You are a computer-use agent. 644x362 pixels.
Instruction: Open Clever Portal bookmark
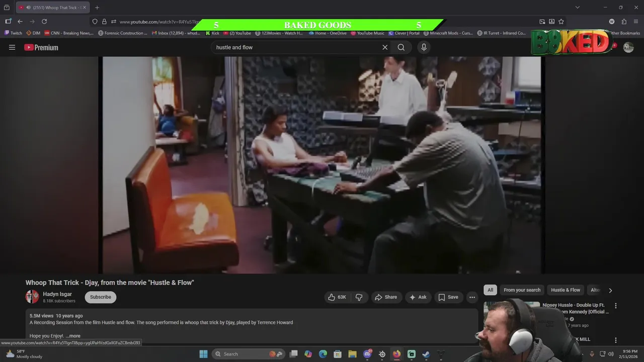[404, 33]
